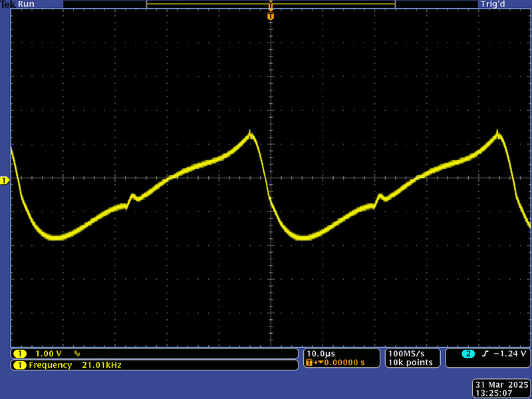This screenshot has width=532, height=399.
Task: Click the channel 1 badge next to Frequency
Action: (x=20, y=365)
